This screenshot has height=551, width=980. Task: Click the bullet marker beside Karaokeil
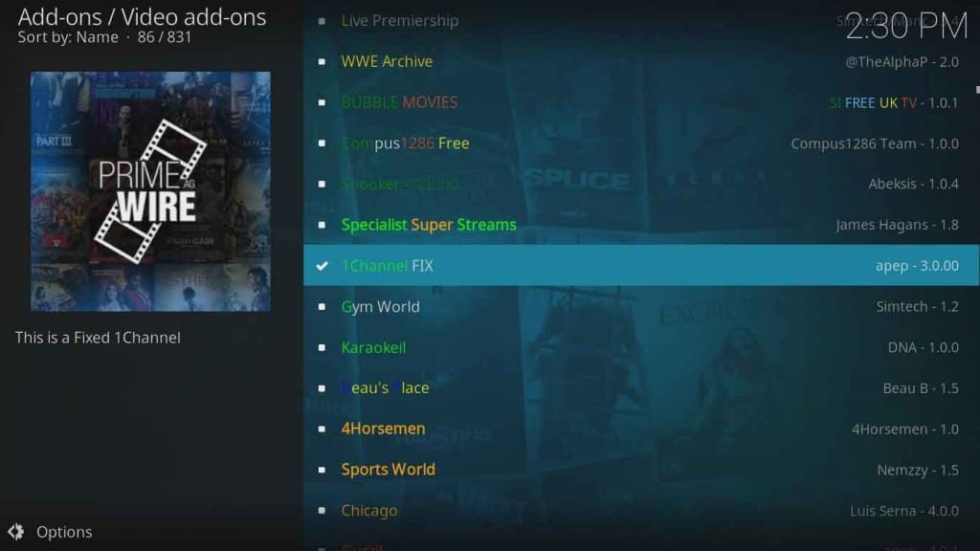point(322,347)
